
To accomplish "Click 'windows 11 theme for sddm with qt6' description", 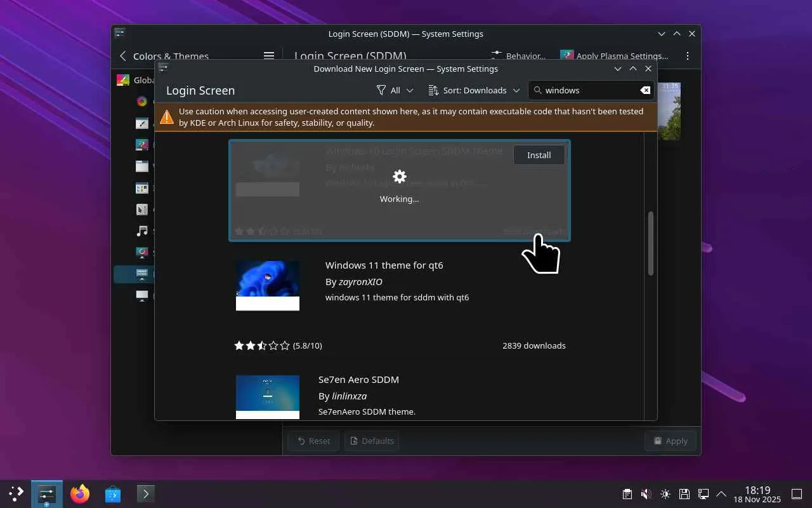I will coord(397,297).
